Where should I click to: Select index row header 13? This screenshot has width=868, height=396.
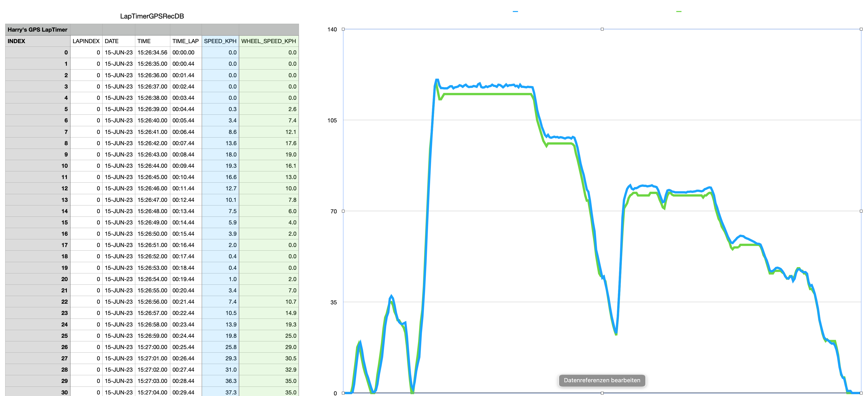click(x=38, y=200)
